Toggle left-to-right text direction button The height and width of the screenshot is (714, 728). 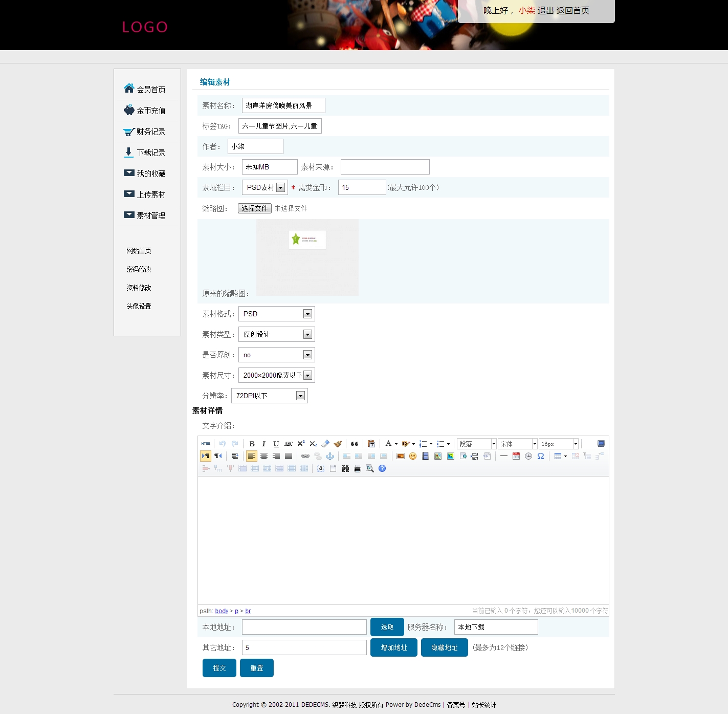206,456
